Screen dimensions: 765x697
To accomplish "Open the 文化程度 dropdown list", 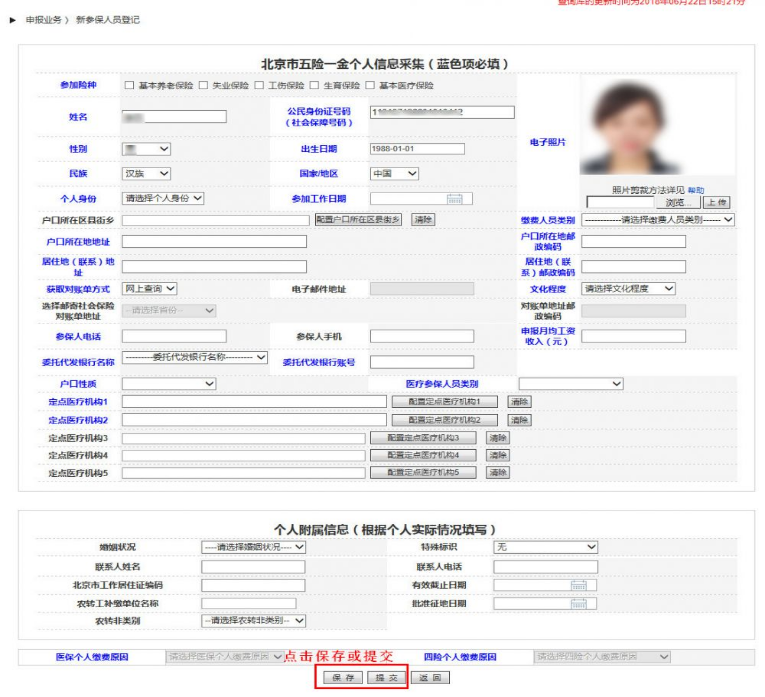I will point(629,289).
